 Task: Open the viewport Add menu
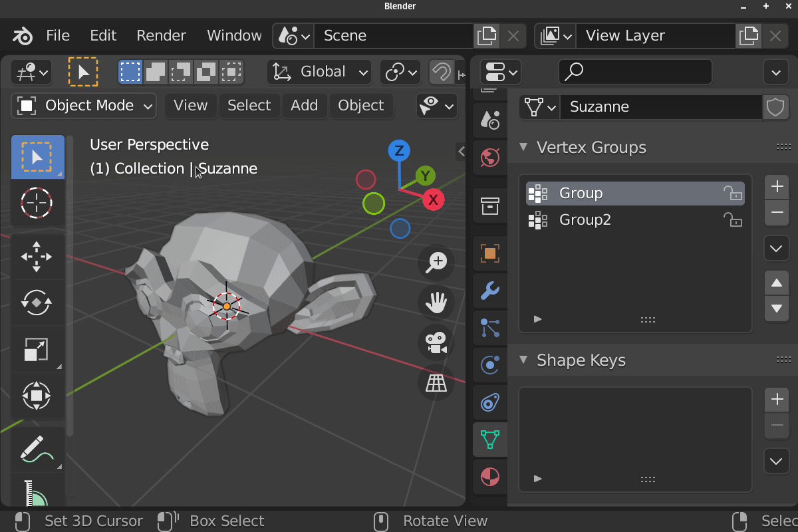pos(305,106)
